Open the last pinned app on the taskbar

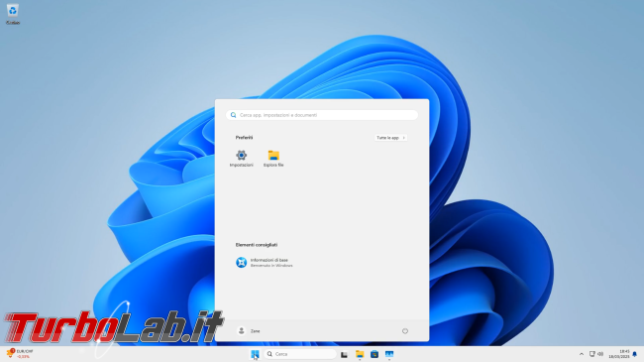[x=389, y=354]
